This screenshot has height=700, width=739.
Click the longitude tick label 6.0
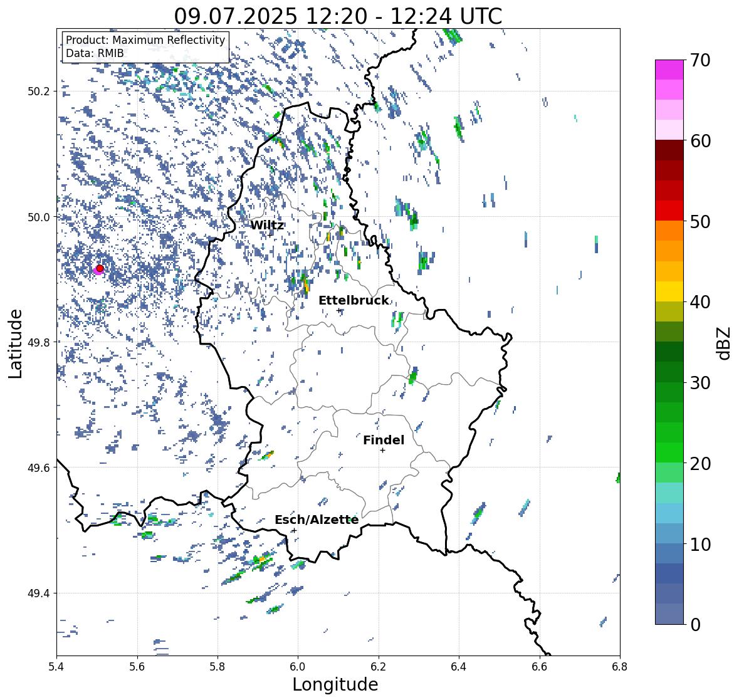point(298,667)
